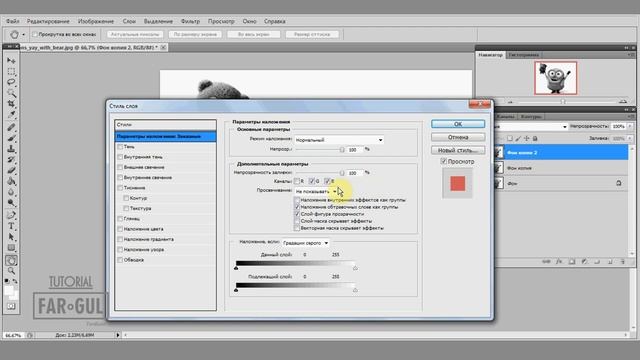Open the Фильтр menu
The image size is (640, 360).
(x=190, y=21)
